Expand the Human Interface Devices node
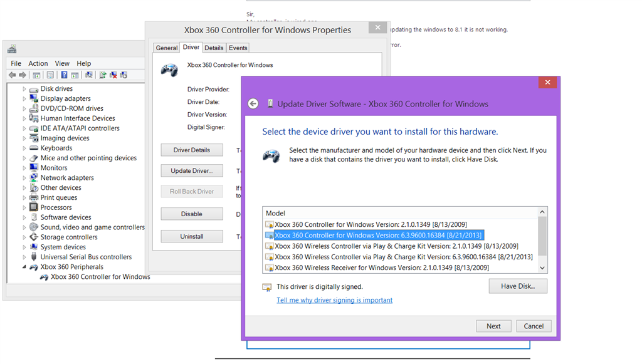 24,118
